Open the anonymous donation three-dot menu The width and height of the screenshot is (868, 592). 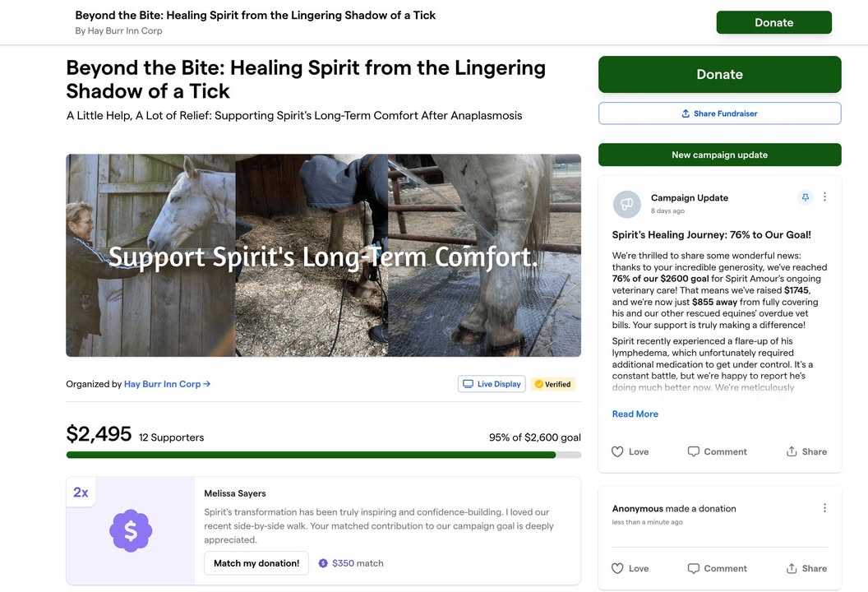coord(824,508)
